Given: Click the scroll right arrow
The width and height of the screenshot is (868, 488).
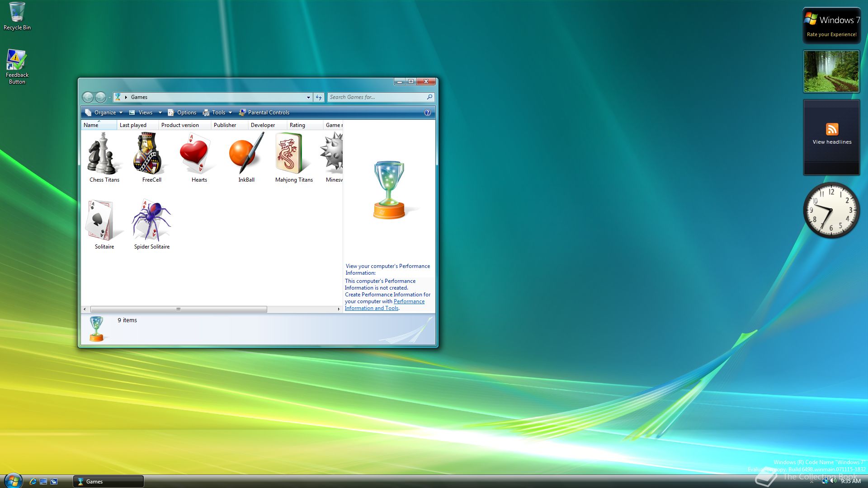Looking at the screenshot, I should click(x=339, y=309).
